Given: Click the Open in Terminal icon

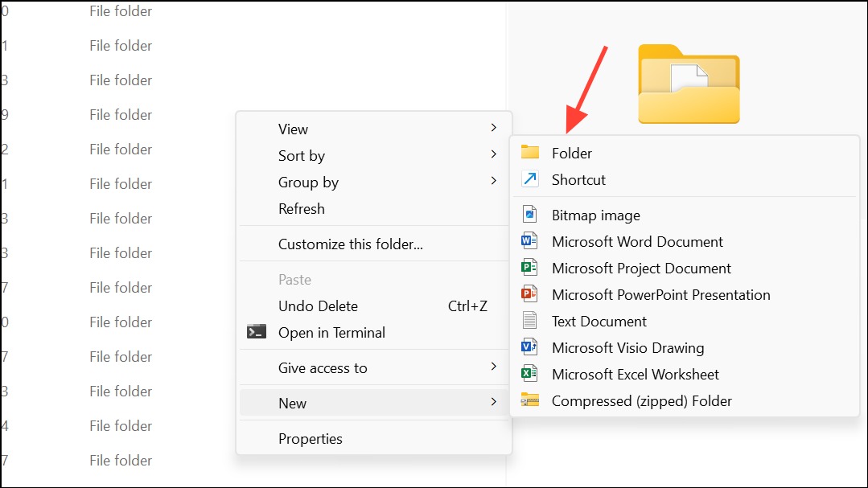Looking at the screenshot, I should 257,332.
